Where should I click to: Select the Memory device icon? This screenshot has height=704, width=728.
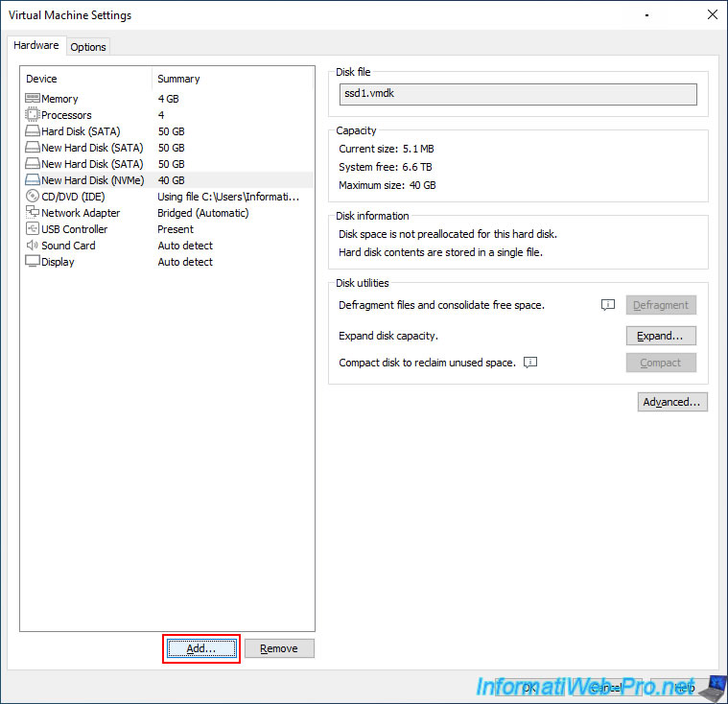click(33, 99)
